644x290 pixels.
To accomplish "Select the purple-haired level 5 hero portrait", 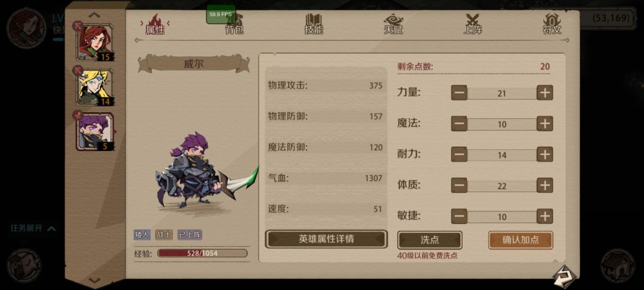I will (x=94, y=132).
